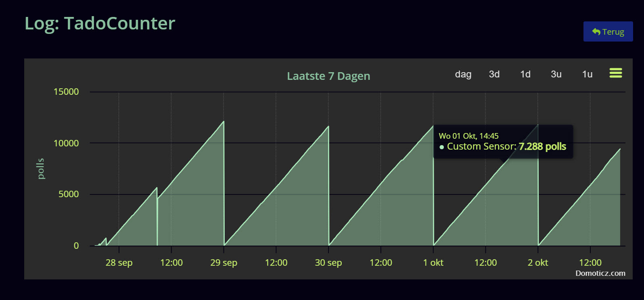Click the vertical 'polls' axis title

tap(40, 169)
